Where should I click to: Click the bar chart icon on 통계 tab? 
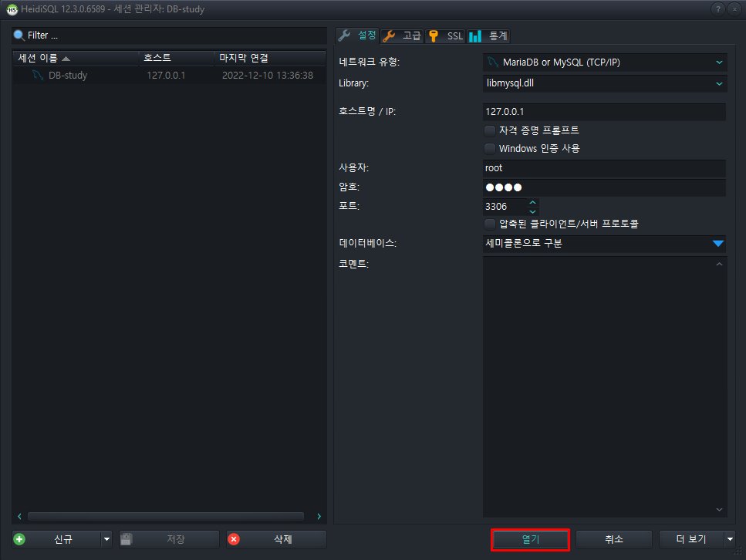click(474, 36)
